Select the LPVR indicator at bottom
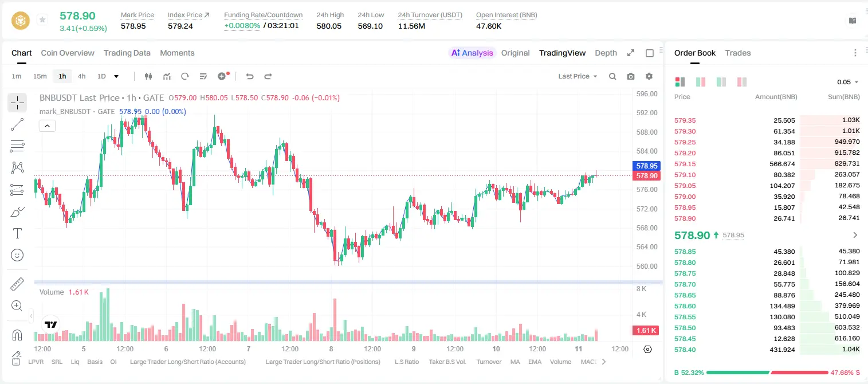Image resolution: width=868 pixels, height=384 pixels. click(x=36, y=362)
